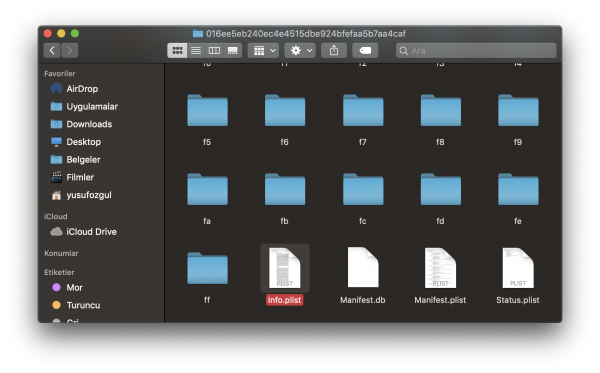
Task: Open the group-by arrangement dropdown
Action: (x=264, y=50)
